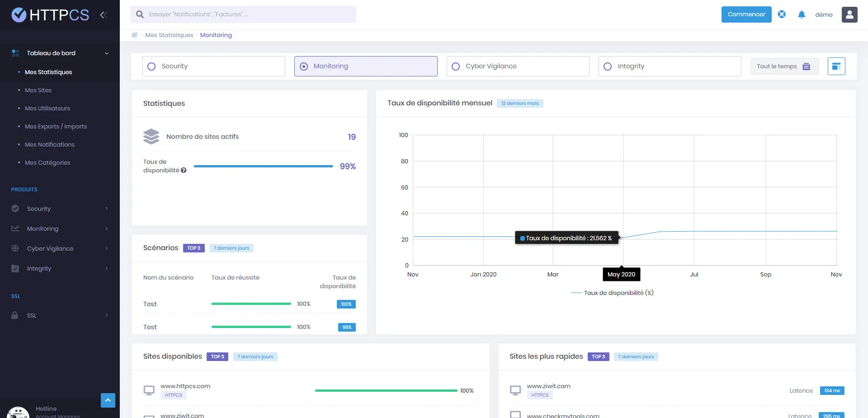Screen dimensions: 868x418
Task: Click the Taux de disponibilité progress bar
Action: (x=264, y=166)
